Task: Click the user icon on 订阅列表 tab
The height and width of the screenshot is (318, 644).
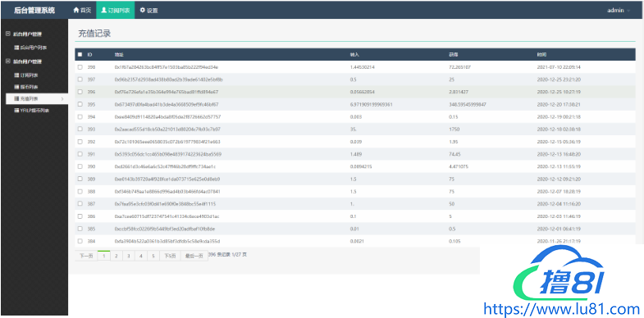Action: click(104, 11)
